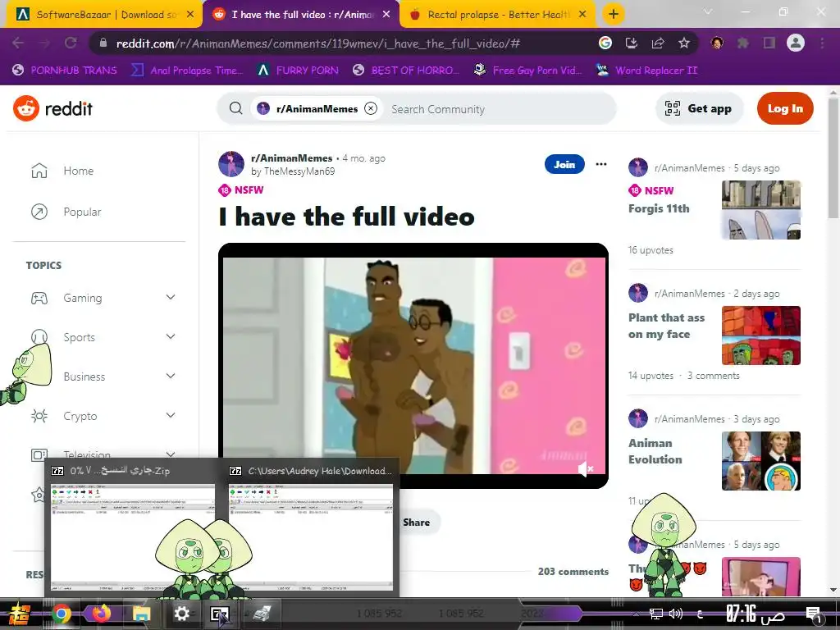Open the post's three-dot options menu
The height and width of the screenshot is (630, 840).
(x=601, y=164)
